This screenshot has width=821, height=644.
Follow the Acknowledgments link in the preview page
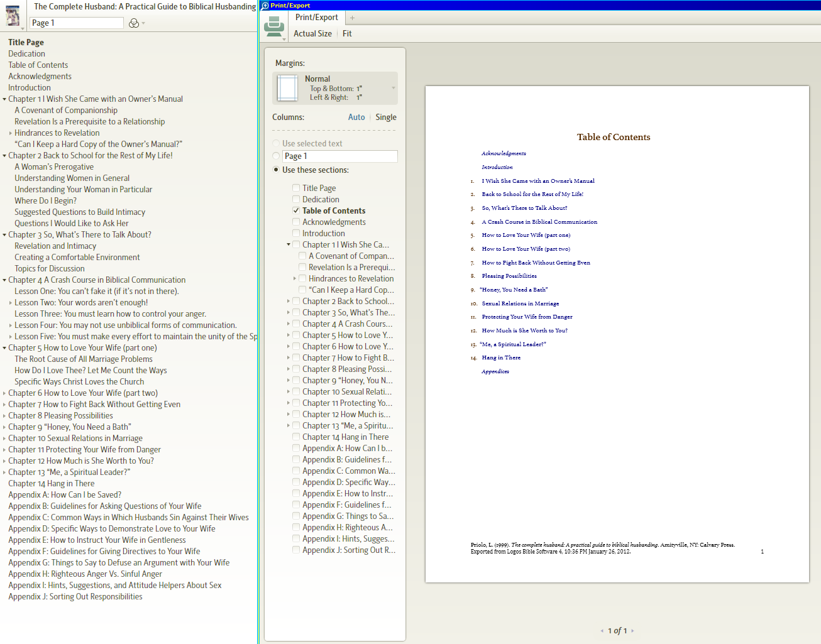[504, 153]
